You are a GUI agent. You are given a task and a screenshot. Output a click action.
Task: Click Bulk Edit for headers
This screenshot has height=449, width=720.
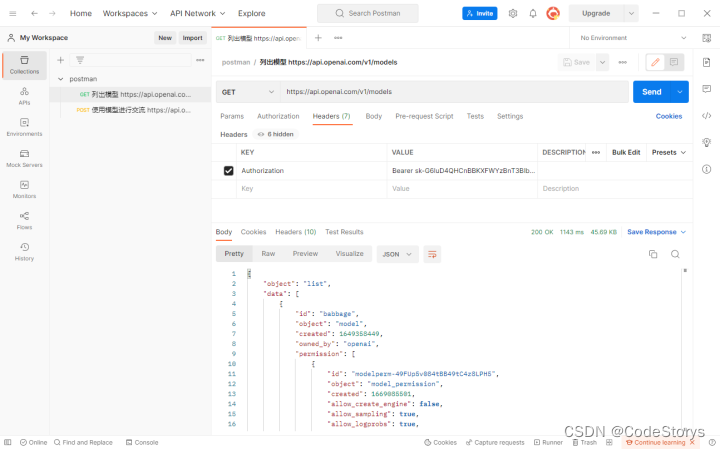pos(626,152)
